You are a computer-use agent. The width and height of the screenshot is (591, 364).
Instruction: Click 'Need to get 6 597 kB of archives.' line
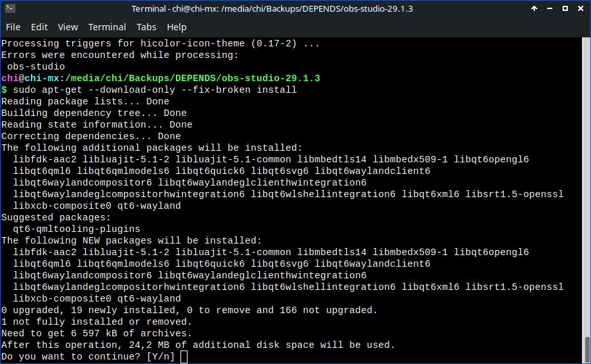[97, 334]
